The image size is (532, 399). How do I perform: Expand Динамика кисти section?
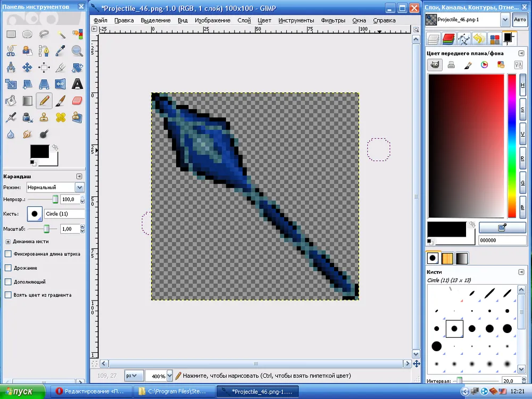pyautogui.click(x=8, y=242)
